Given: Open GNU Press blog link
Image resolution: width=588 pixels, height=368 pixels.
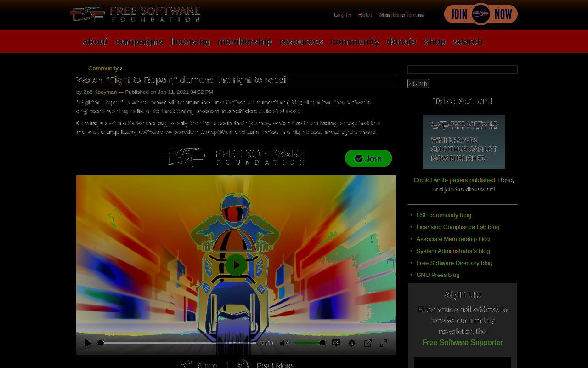Looking at the screenshot, I should [438, 275].
